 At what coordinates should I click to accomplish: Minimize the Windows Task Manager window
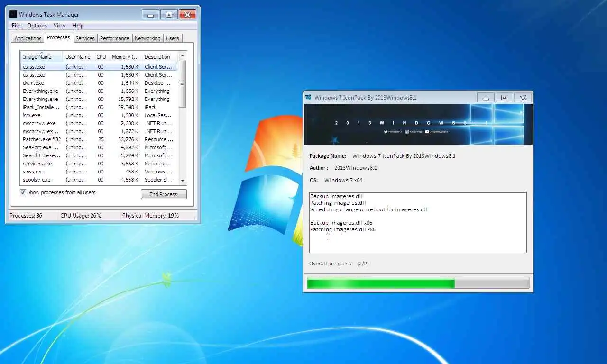click(150, 15)
